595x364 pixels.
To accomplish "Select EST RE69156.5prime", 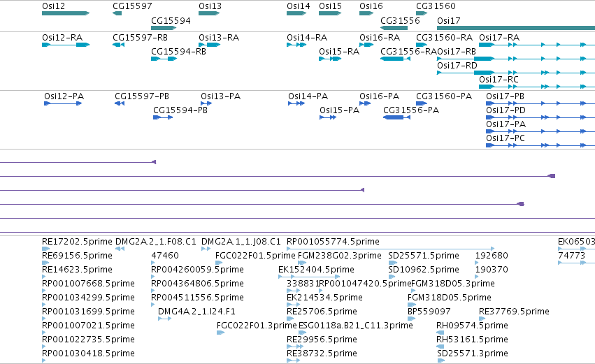I will pos(77,256).
